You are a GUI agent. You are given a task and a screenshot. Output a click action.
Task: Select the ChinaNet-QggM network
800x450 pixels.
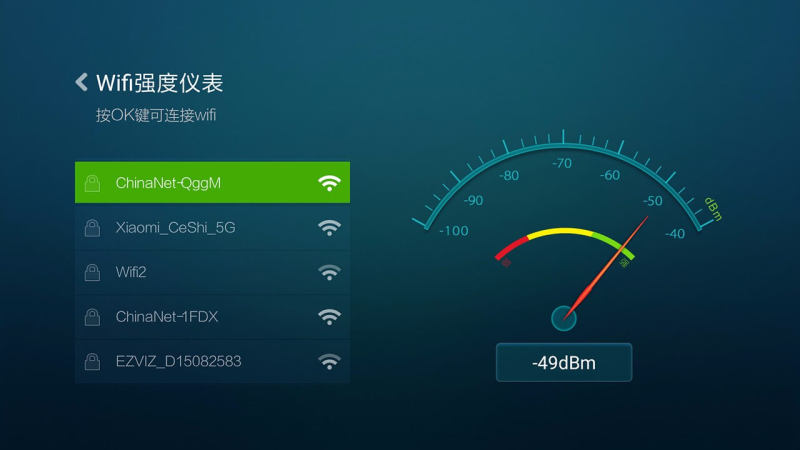click(212, 183)
